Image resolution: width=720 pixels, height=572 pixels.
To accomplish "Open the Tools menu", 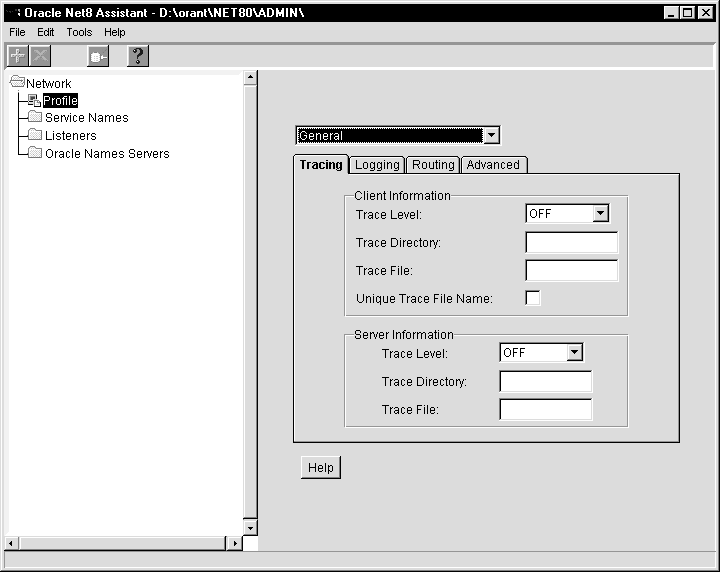I will click(x=79, y=32).
